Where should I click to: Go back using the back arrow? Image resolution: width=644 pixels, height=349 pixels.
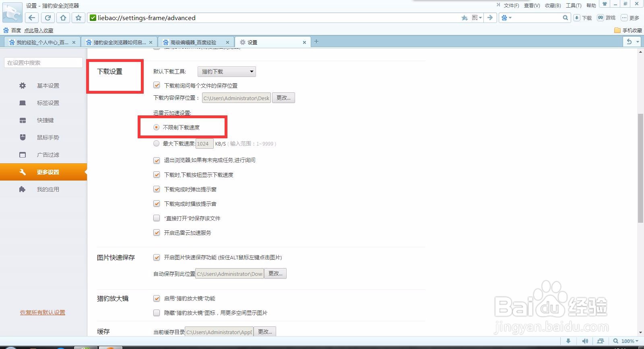point(32,18)
